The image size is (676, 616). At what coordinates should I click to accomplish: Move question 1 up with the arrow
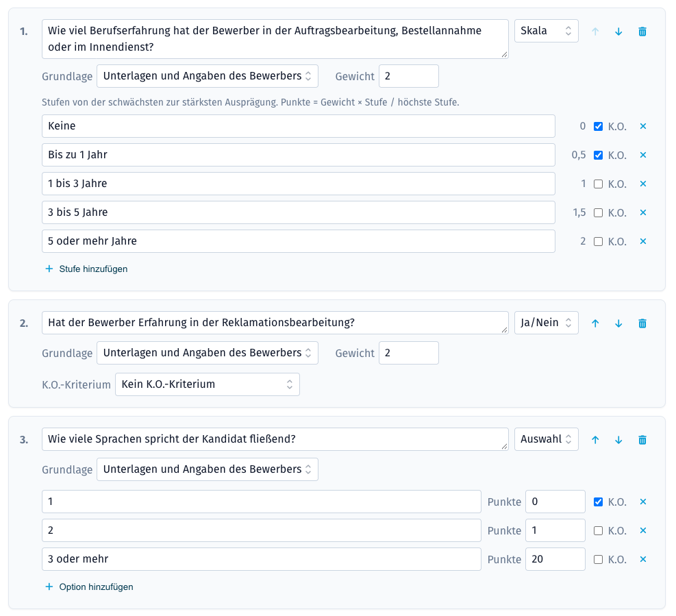(595, 32)
